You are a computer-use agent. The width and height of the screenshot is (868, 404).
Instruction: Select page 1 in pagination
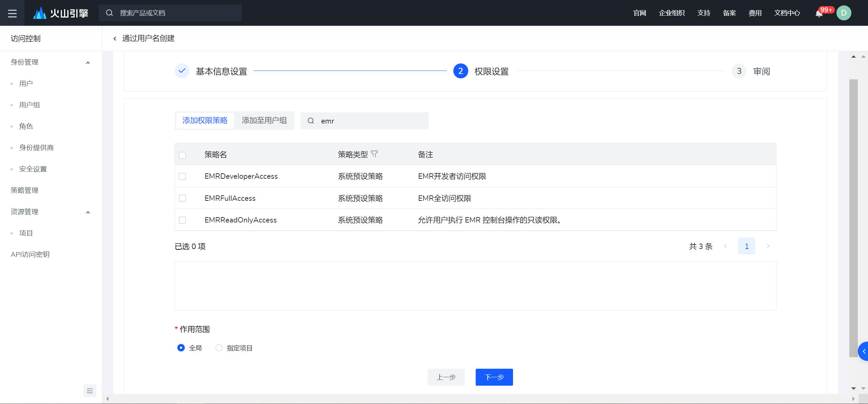tap(747, 246)
